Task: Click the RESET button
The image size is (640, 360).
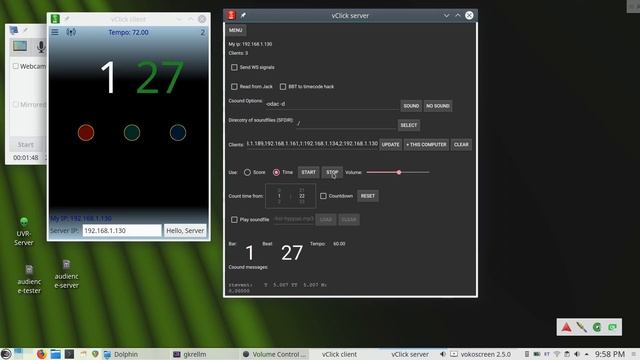Action: 368,196
